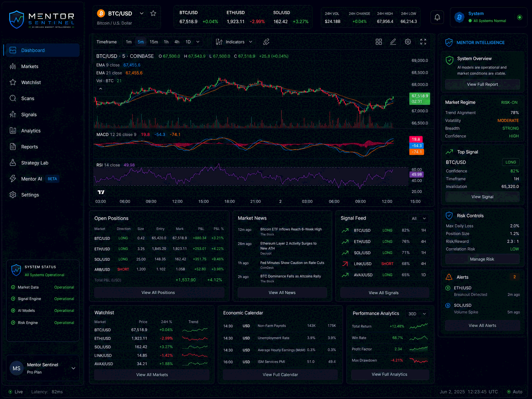The height and width of the screenshot is (399, 532).
Task: Open the notifications bell icon
Action: pos(437,17)
